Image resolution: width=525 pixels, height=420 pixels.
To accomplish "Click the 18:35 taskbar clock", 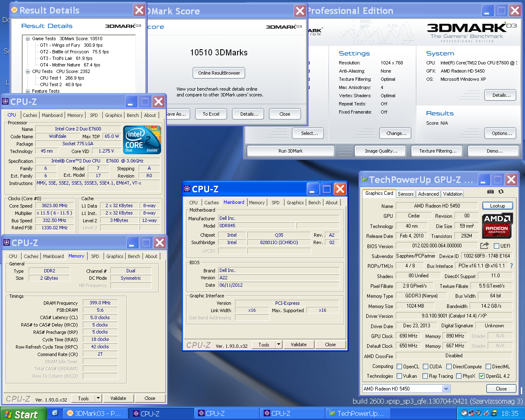I will click(509, 413).
